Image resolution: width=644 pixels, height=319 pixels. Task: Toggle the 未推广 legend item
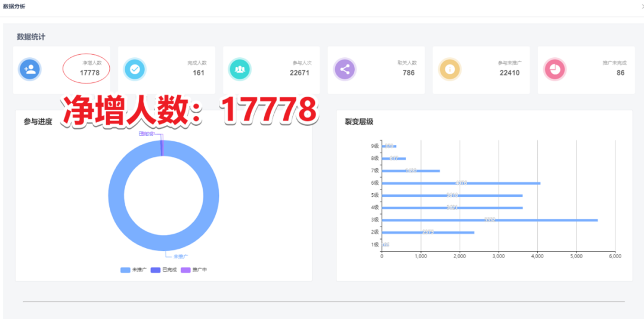click(x=134, y=270)
